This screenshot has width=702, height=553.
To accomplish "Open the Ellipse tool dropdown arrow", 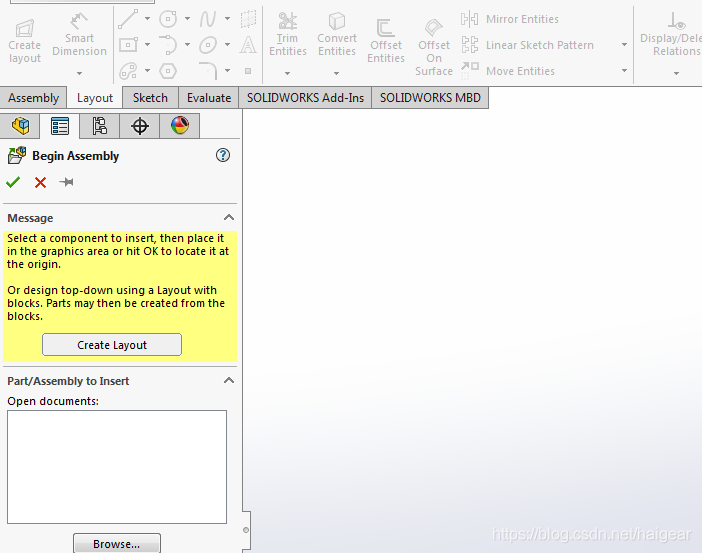I will 227,45.
